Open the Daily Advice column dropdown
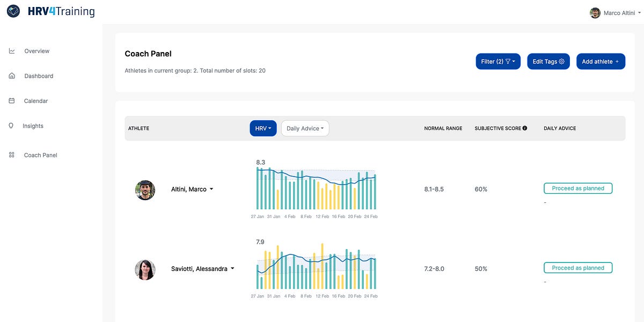This screenshot has width=644, height=322. 305,128
